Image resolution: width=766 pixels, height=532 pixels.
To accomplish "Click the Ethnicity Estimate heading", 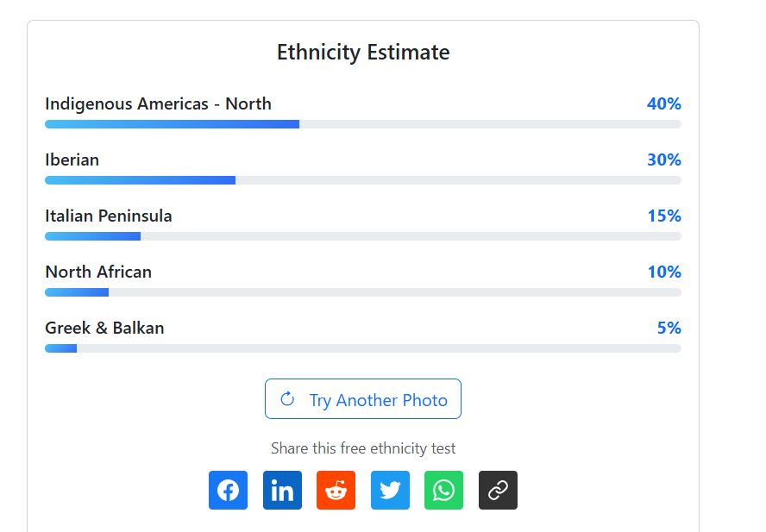I will click(x=363, y=53).
